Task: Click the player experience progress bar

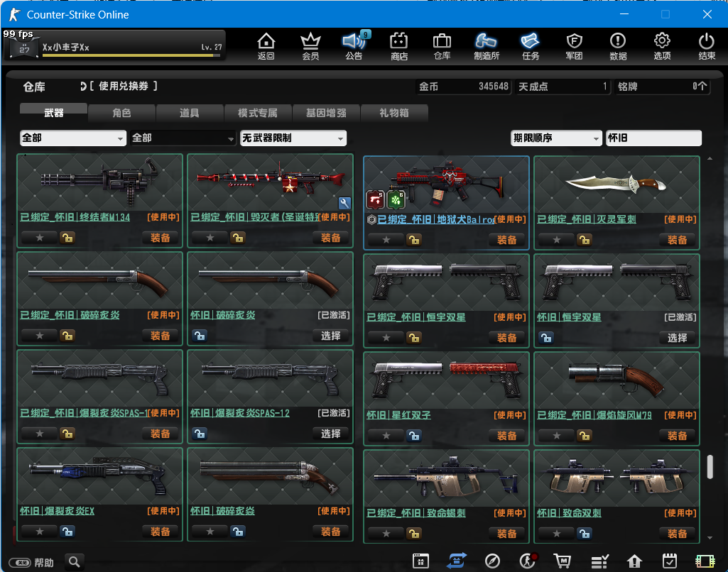Action: coord(131,55)
